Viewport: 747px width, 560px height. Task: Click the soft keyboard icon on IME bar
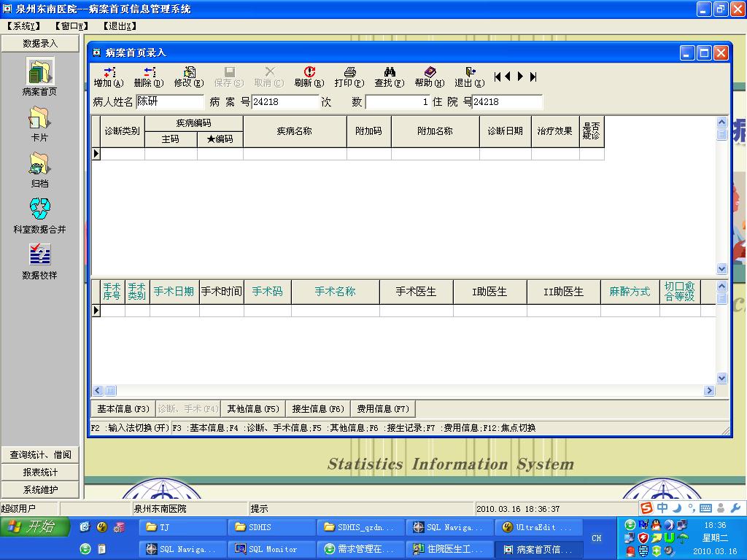(x=705, y=508)
